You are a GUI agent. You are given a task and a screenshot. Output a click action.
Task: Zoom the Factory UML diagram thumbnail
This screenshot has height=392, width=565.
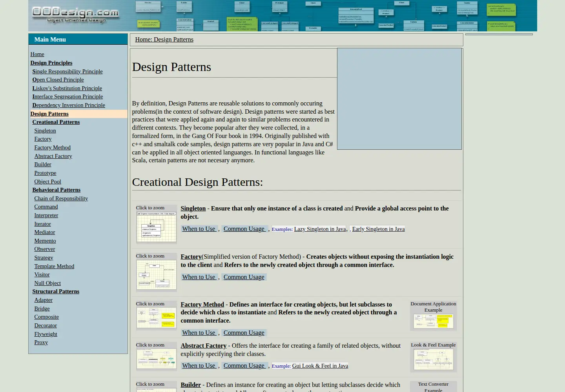point(156,275)
